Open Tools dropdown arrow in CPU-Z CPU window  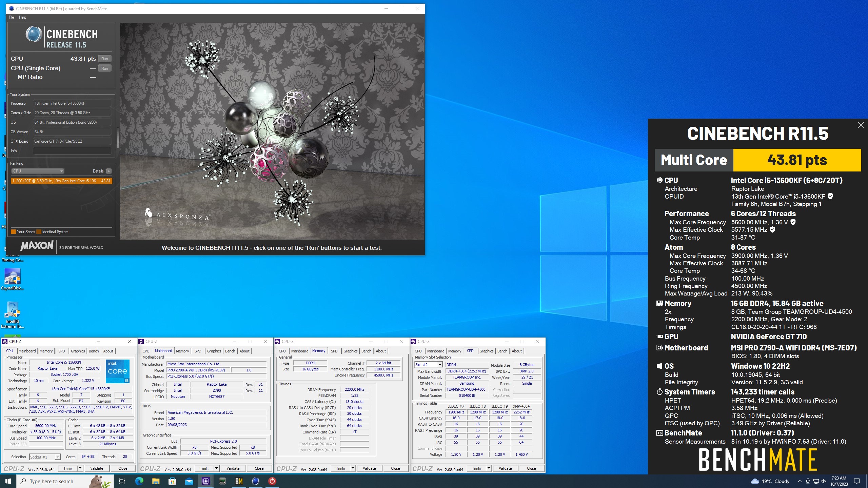[80, 468]
